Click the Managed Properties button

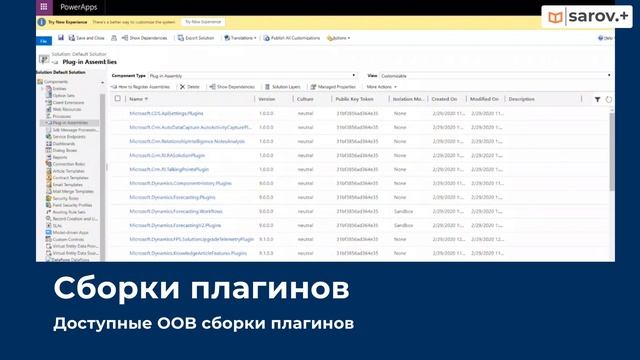click(x=333, y=87)
